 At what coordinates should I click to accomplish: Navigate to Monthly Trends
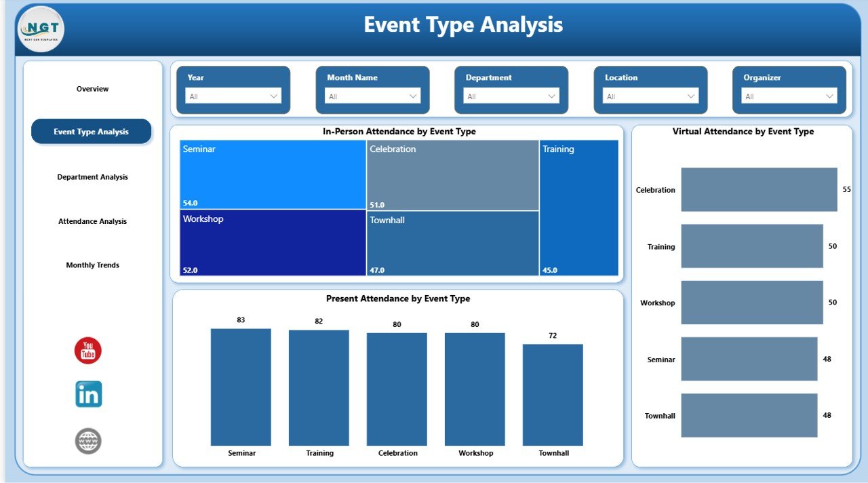click(92, 265)
